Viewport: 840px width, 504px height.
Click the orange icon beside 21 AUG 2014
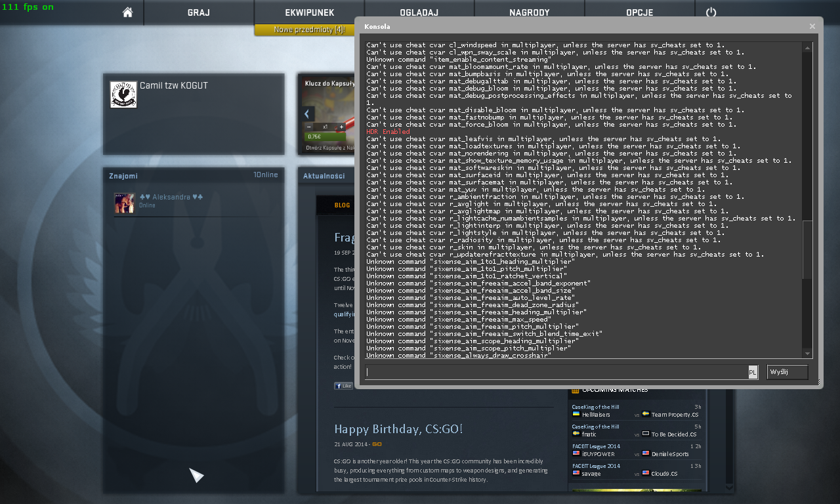[x=377, y=444]
